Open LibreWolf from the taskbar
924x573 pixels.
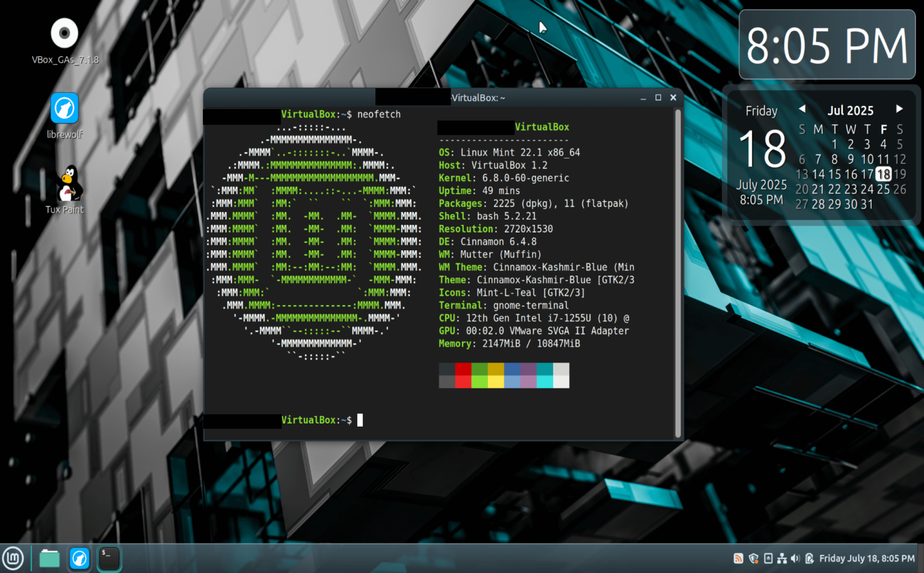pos(79,558)
